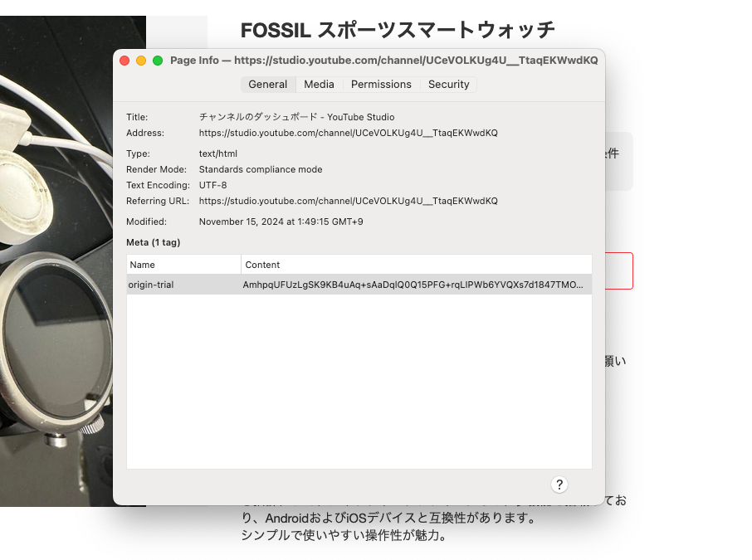The height and width of the screenshot is (560, 752).
Task: Select the origin-trial meta tag row
Action: coord(359,285)
